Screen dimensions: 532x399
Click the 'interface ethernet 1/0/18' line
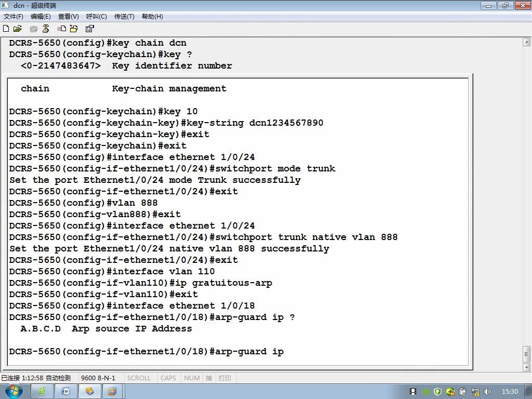tap(132, 305)
